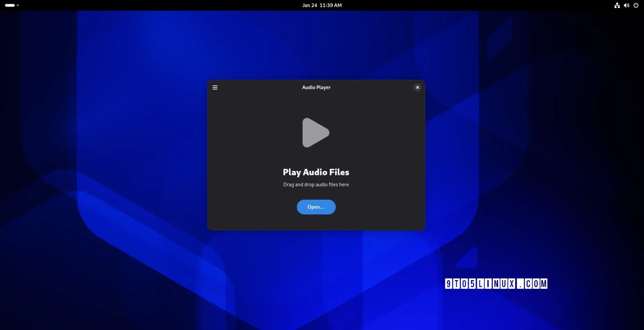Expand the Audio Player primary menu
Image resolution: width=644 pixels, height=330 pixels.
[215, 87]
